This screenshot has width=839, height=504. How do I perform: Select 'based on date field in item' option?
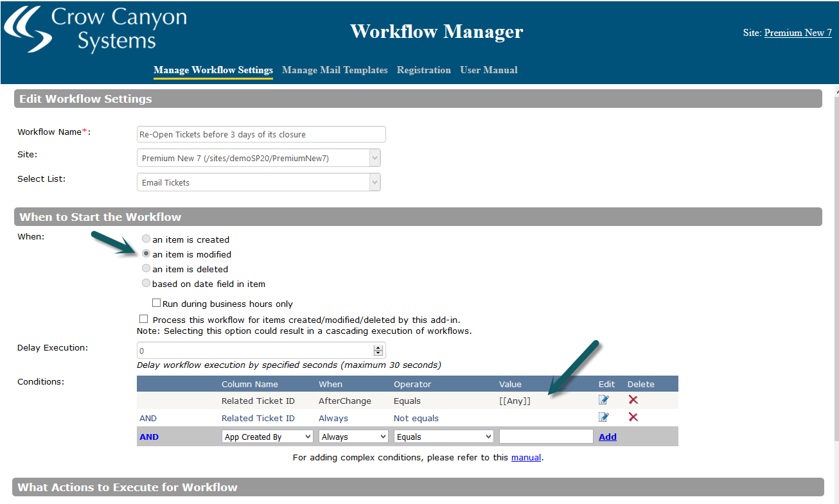click(x=146, y=283)
